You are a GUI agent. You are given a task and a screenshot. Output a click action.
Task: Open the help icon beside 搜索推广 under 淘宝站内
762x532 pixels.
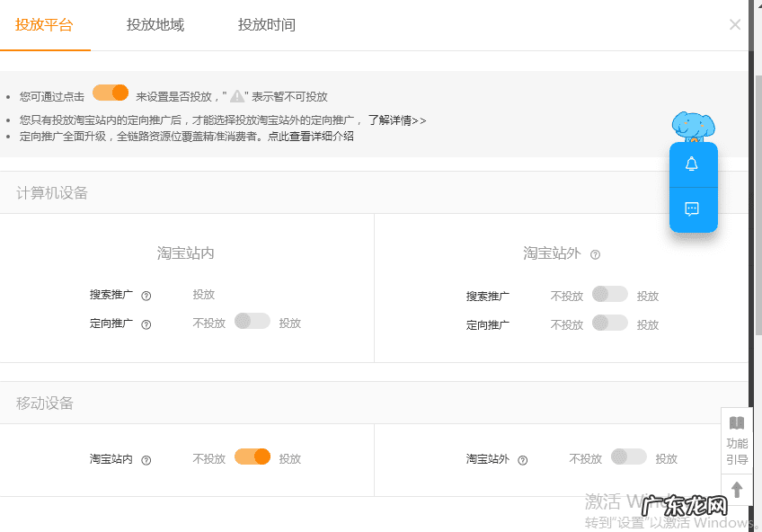(x=146, y=296)
